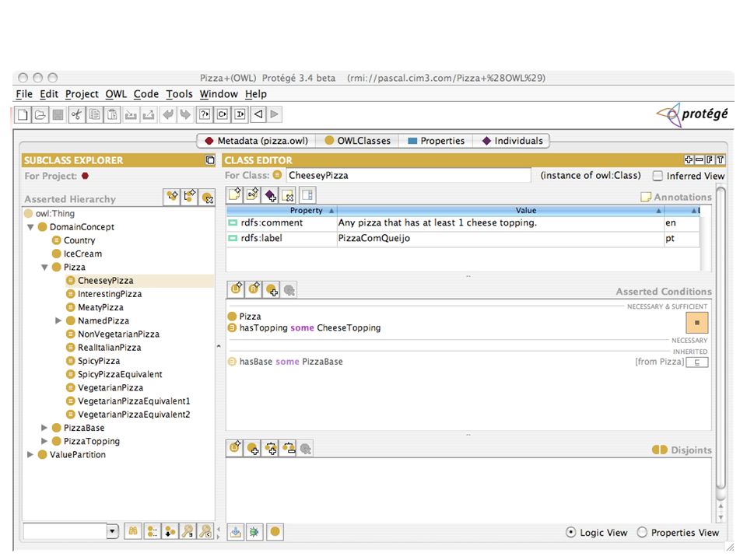Click the Paste clipboard toolbar icon
Screen dimensions: 747x560
[x=112, y=114]
